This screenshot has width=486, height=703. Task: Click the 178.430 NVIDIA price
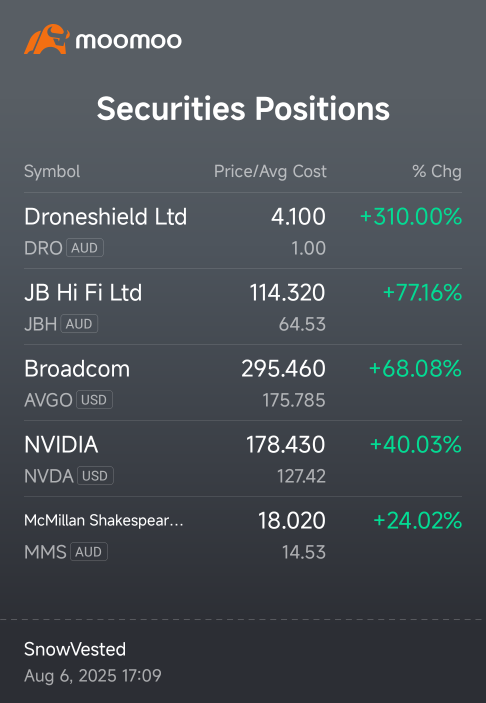tap(286, 444)
